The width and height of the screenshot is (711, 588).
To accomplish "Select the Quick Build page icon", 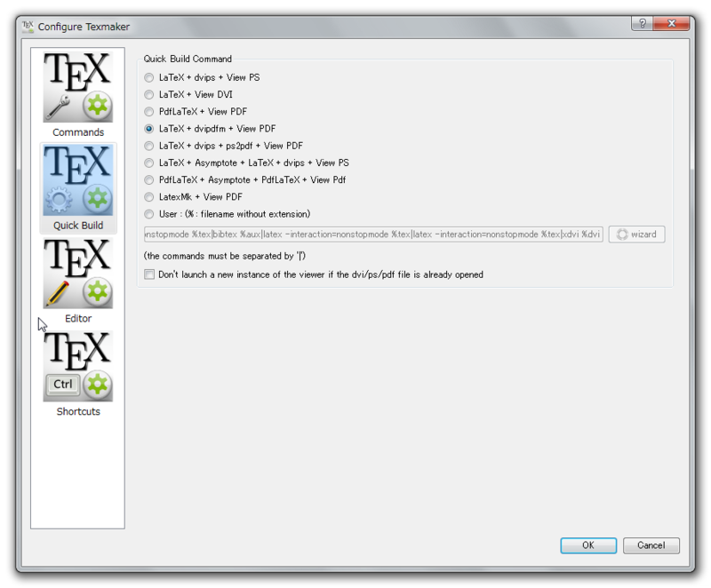I will point(78,180).
